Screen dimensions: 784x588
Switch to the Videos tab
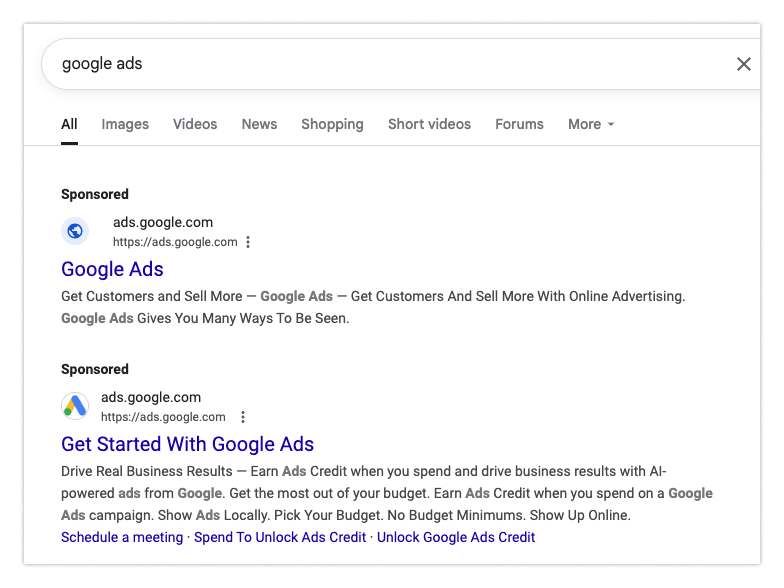click(195, 124)
